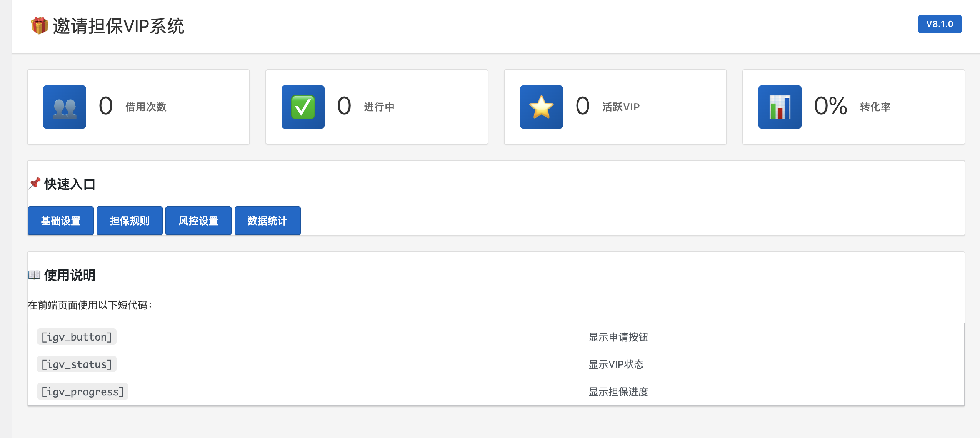Click the star icon on 活跃VIP card

541,107
